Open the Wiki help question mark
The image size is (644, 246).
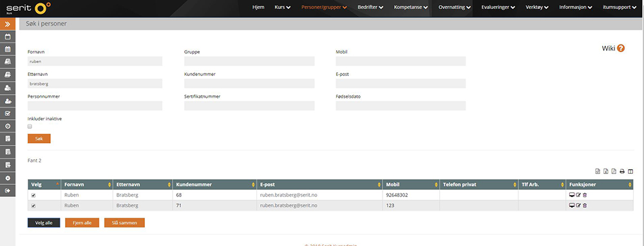coord(621,48)
